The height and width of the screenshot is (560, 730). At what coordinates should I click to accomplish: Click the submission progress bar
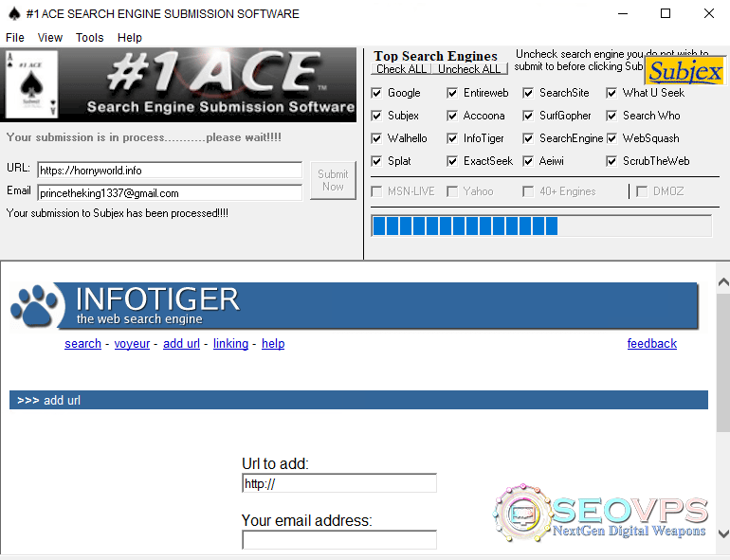541,226
